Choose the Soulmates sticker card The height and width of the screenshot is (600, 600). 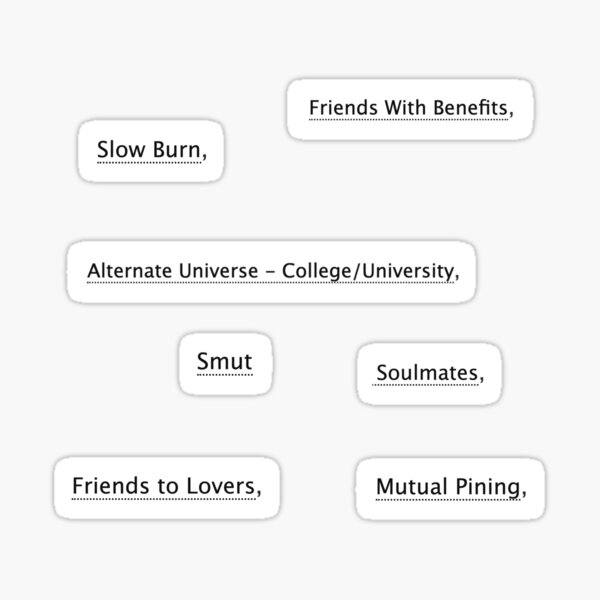coord(429,374)
